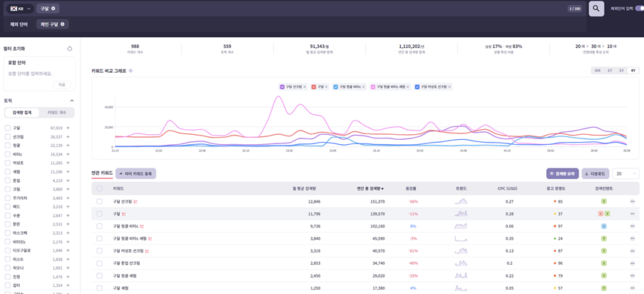The width and height of the screenshot is (644, 294).
Task: Reset filters with the refresh icon
Action: (69, 49)
